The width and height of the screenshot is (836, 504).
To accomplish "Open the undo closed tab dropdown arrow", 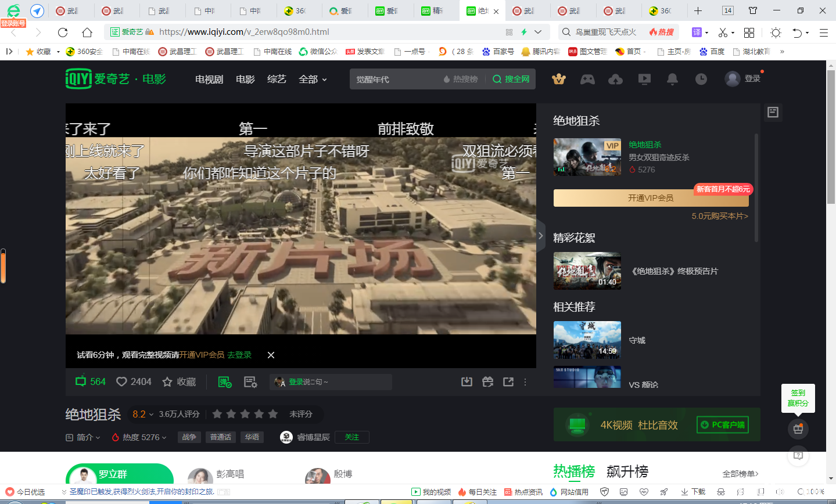I will point(808,33).
